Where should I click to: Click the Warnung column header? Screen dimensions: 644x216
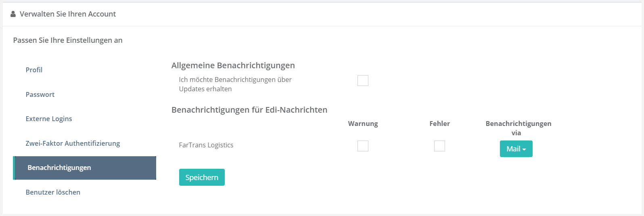[363, 124]
